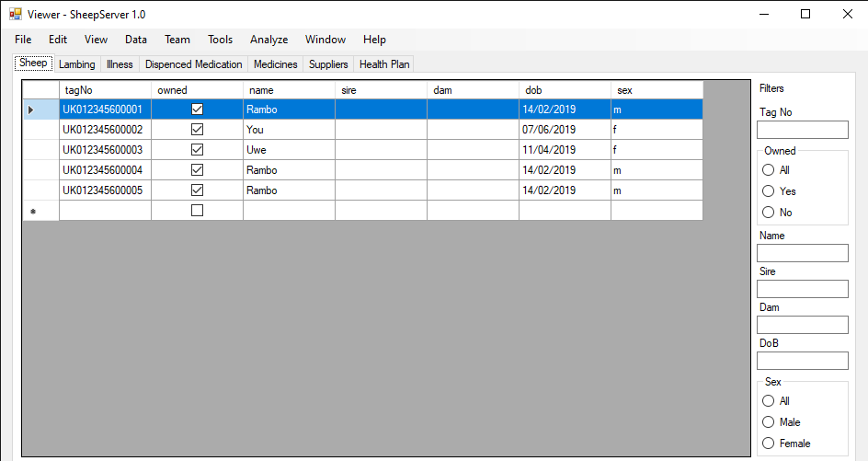This screenshot has height=461, width=868.
Task: Click the SheepServer app icon in title bar
Action: tap(15, 15)
